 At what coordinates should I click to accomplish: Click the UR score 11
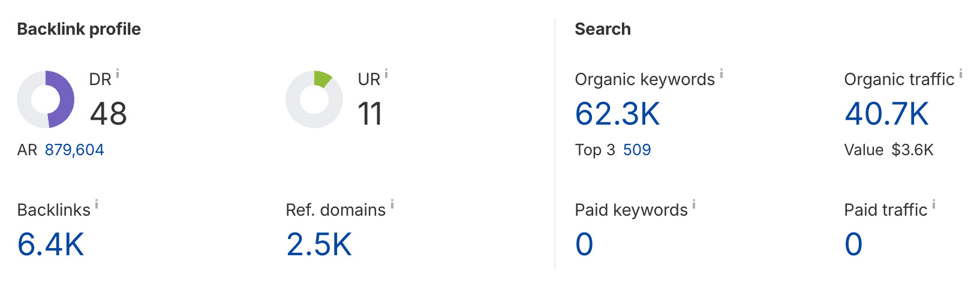369,114
